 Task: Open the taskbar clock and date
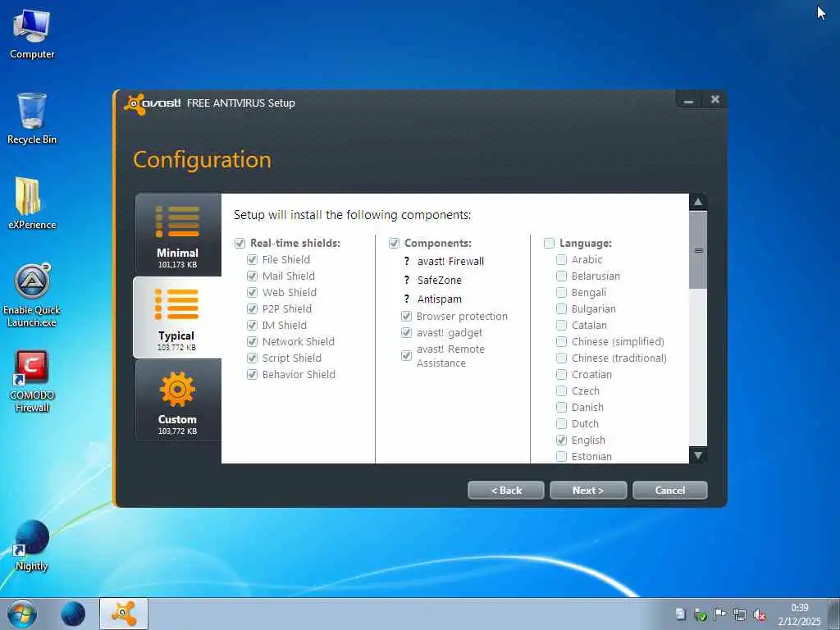799,614
